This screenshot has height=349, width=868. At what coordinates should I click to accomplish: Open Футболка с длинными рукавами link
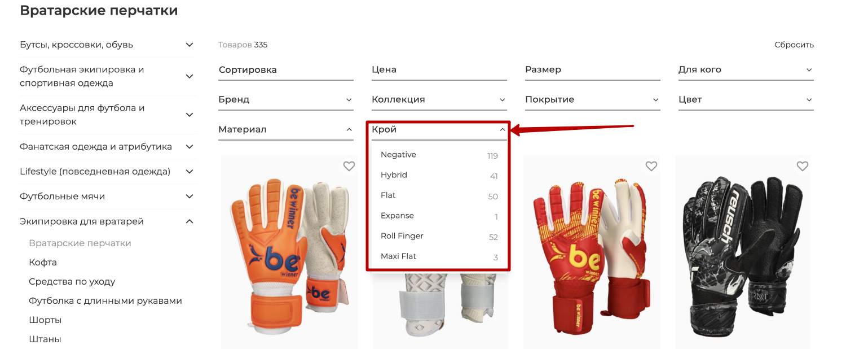coord(105,301)
